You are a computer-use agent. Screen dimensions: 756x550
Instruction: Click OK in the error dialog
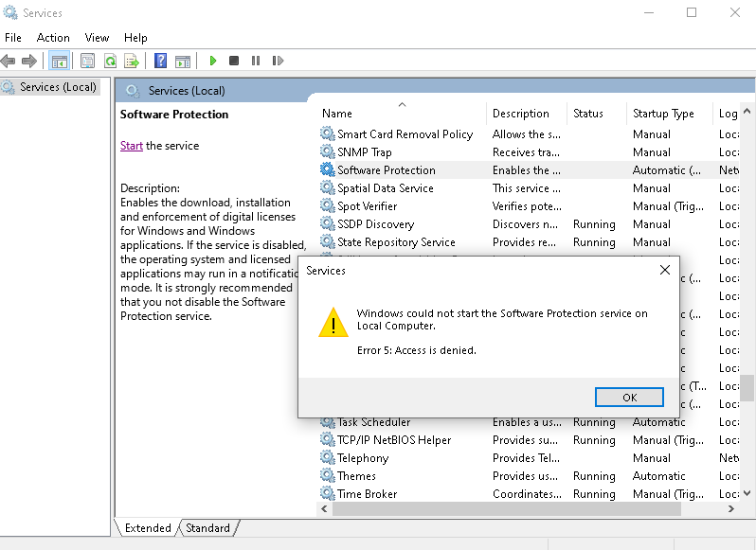(x=629, y=398)
